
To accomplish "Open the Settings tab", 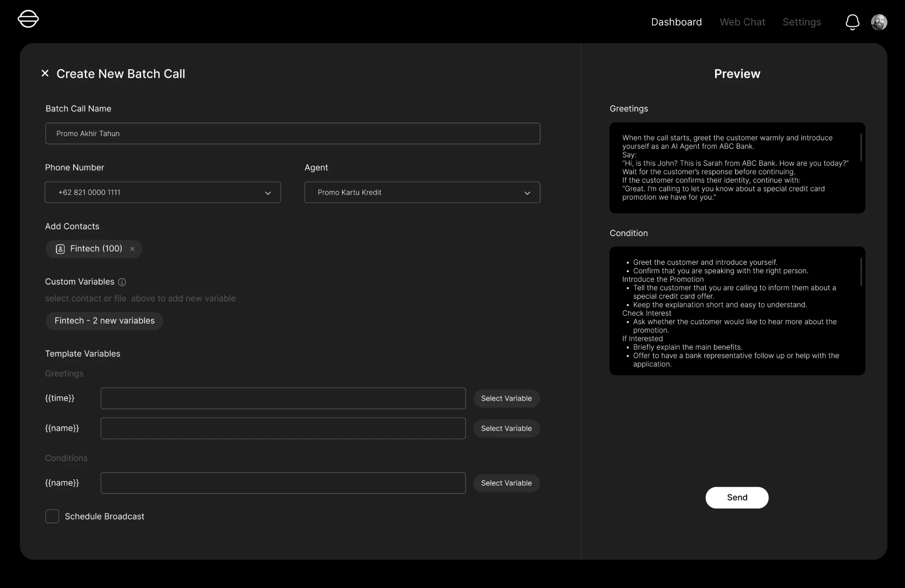I will point(802,22).
